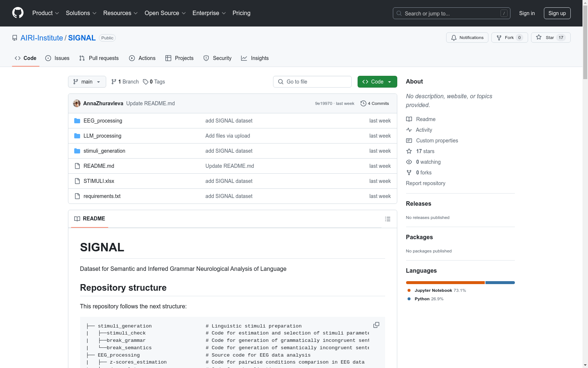Viewport: 588px width, 368px height.
Task: Go to the GitHub homepage logo
Action: (x=18, y=13)
